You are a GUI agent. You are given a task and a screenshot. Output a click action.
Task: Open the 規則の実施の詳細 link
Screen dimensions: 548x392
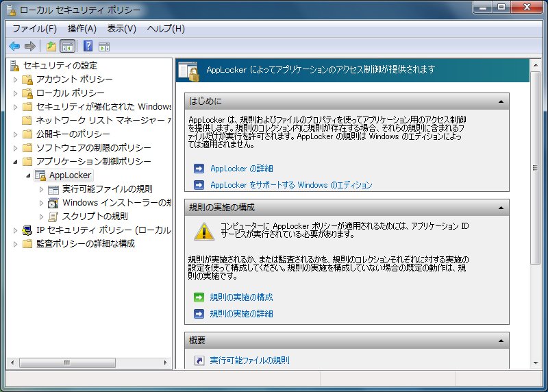(x=241, y=314)
